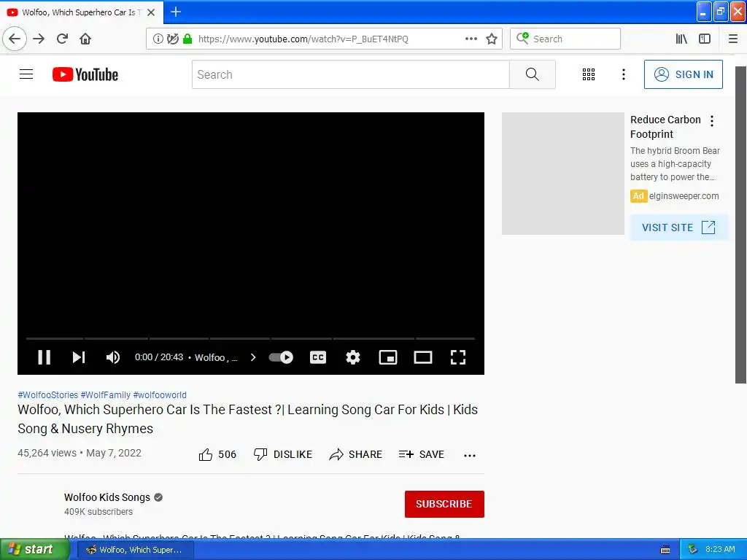
Task: Enable miniplayer mode
Action: coord(388,357)
